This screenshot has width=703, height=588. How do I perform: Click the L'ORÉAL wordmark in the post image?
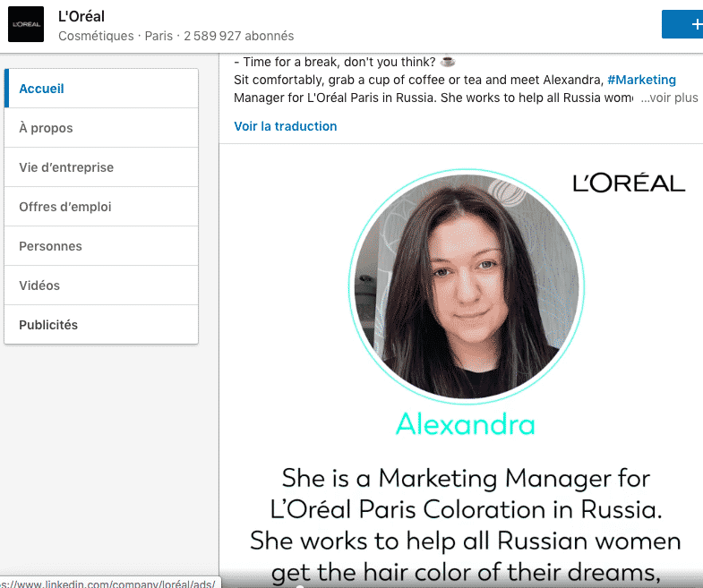coord(629,183)
